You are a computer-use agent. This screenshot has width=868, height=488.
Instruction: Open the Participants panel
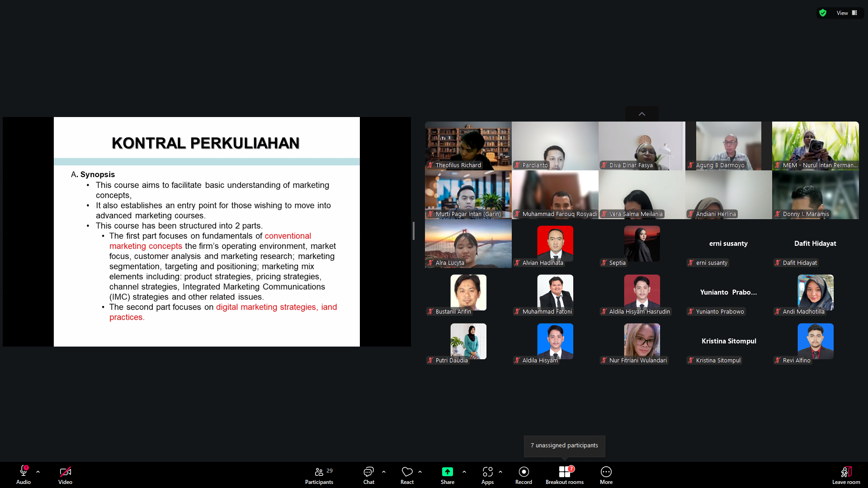(x=319, y=475)
